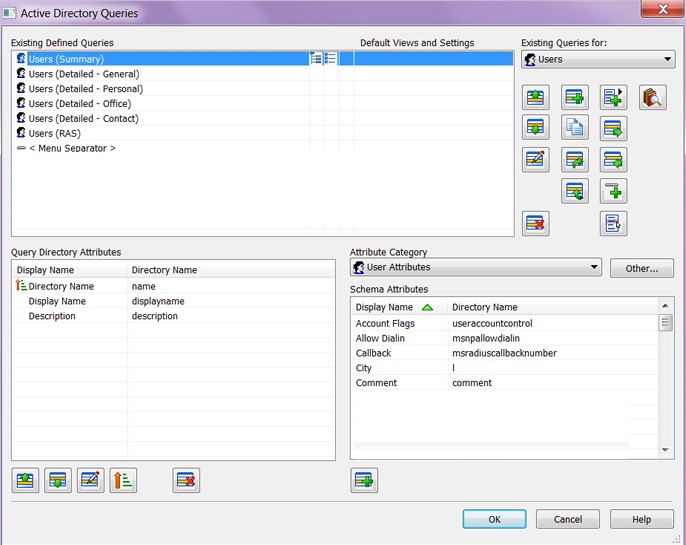The image size is (686, 545).
Task: Click the table icon with curved up-right arrow
Action: coord(574,160)
